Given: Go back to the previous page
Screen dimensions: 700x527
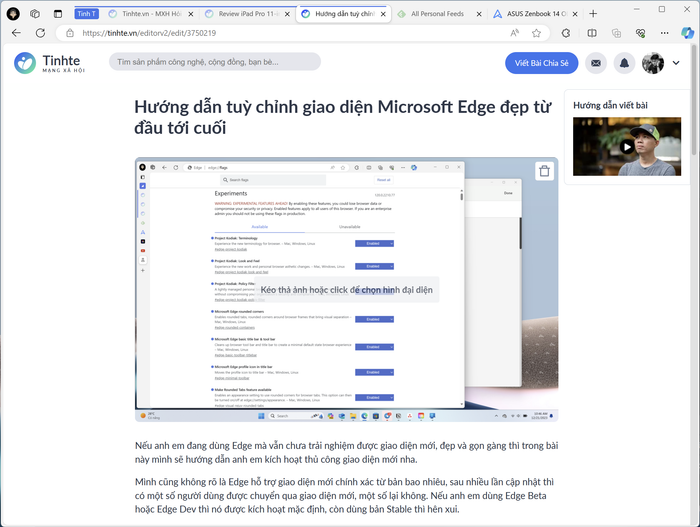Looking at the screenshot, I should (17, 33).
